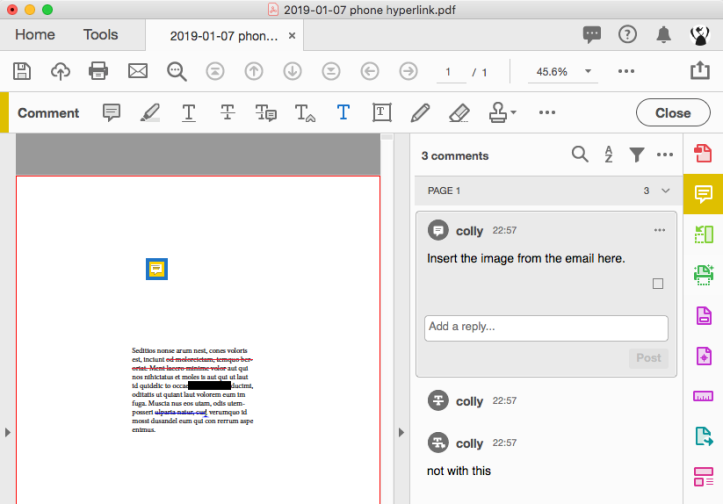Image resolution: width=723 pixels, height=504 pixels.
Task: Open the zoom level dropdown at 45.6%
Action: pyautogui.click(x=588, y=71)
